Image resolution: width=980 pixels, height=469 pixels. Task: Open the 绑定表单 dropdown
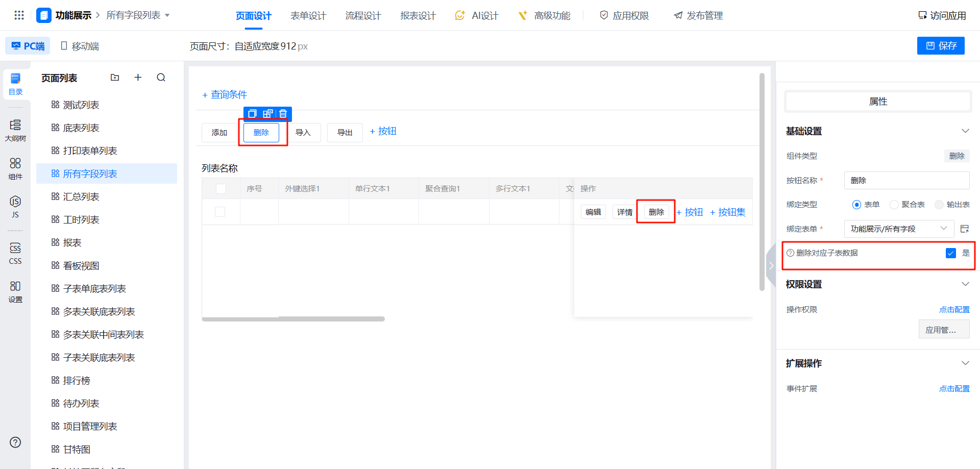pos(898,229)
